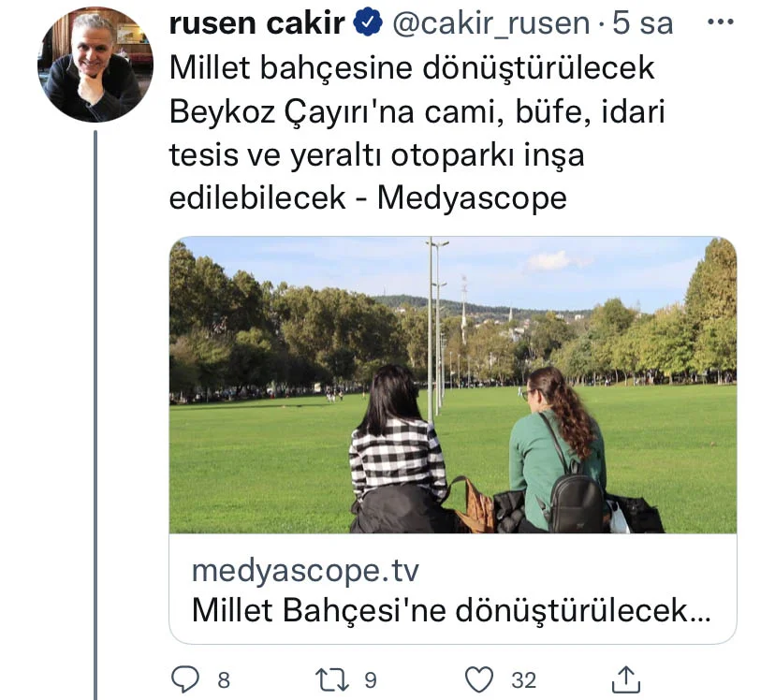The width and height of the screenshot is (775, 700).
Task: Like the tweet about Millet bahçesi
Action: tap(480, 676)
